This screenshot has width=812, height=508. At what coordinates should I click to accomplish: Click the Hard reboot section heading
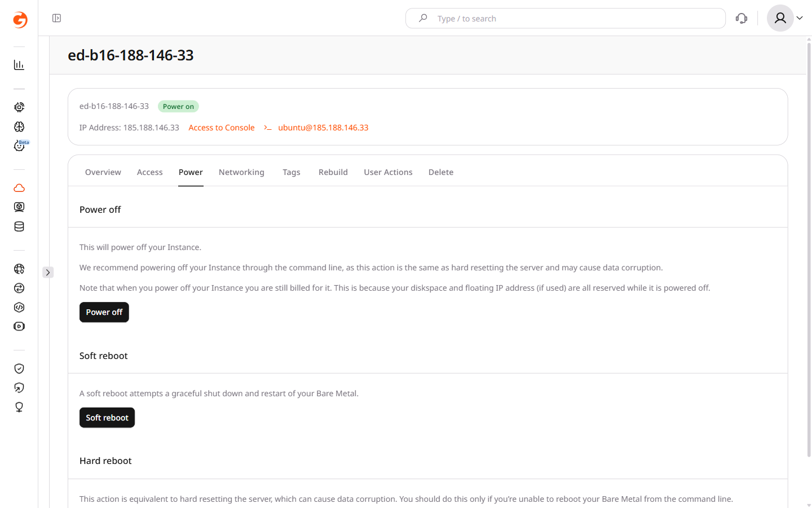tap(105, 461)
